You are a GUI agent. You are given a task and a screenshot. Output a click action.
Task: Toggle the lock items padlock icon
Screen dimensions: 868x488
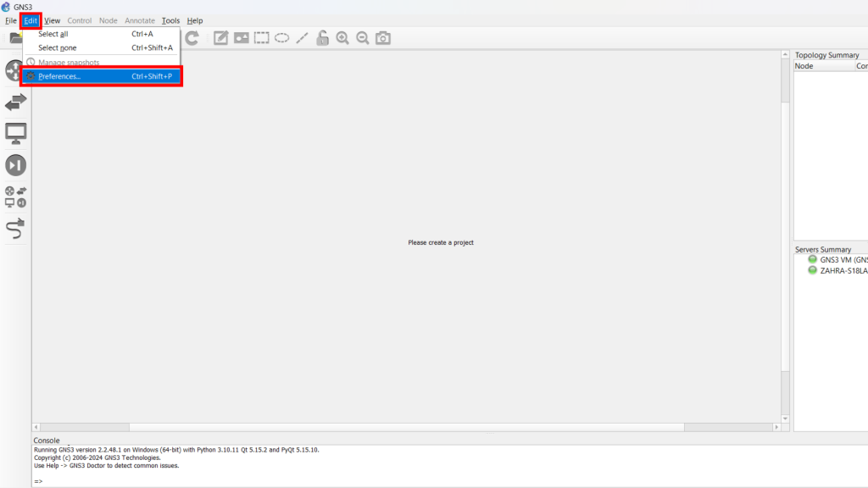tap(322, 38)
